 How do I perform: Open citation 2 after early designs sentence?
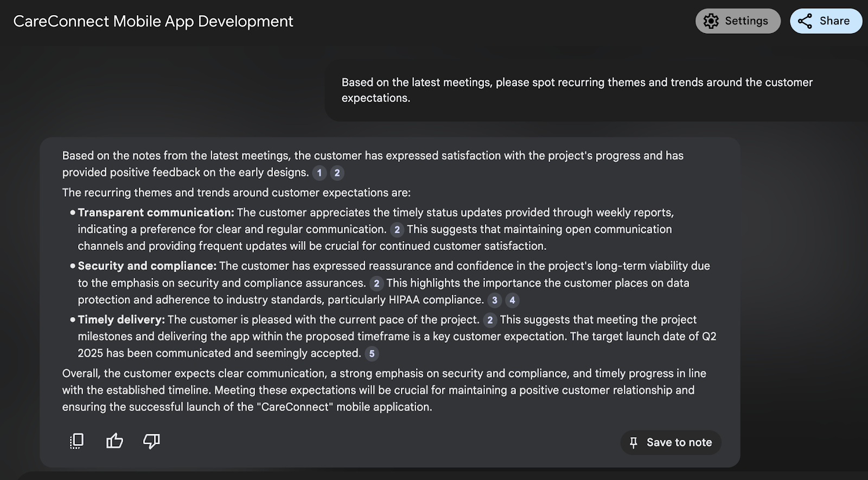point(337,173)
